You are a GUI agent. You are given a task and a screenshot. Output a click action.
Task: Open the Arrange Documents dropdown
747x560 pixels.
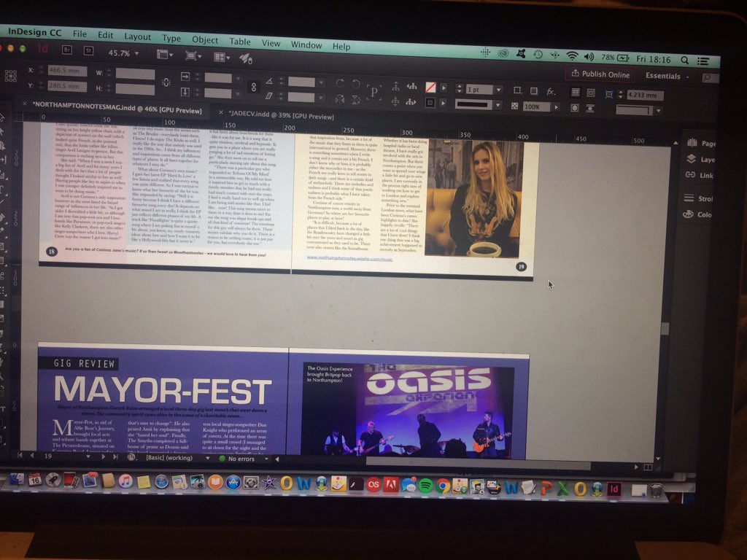click(221, 58)
